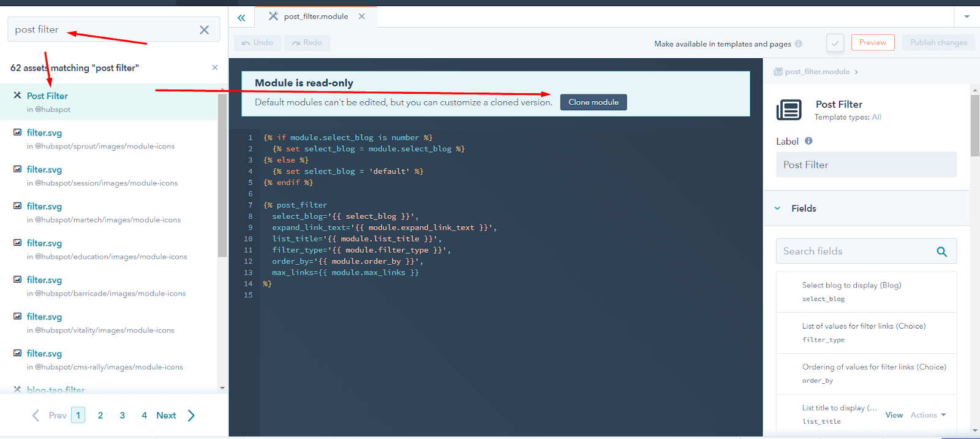The width and height of the screenshot is (980, 439).
Task: Clear the post filter search box
Action: point(204,29)
